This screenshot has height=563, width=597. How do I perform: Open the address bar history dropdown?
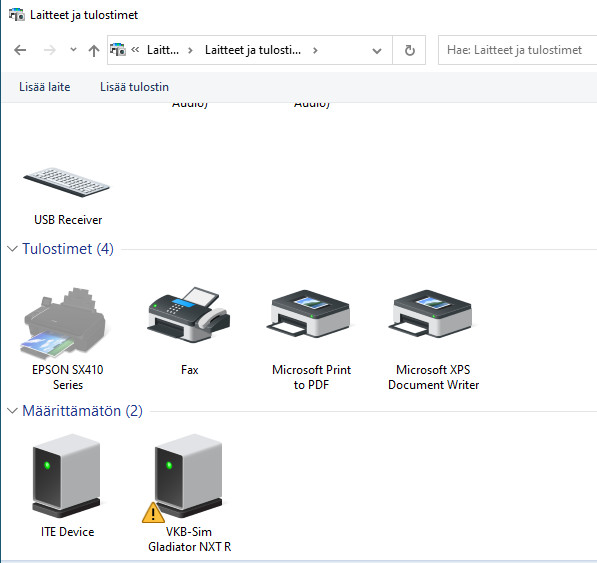pyautogui.click(x=377, y=50)
